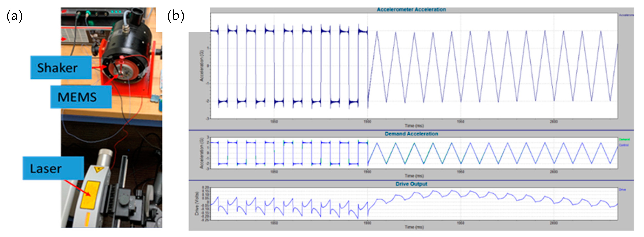Click the Acceleration (G) axis label of top plot

coord(202,66)
